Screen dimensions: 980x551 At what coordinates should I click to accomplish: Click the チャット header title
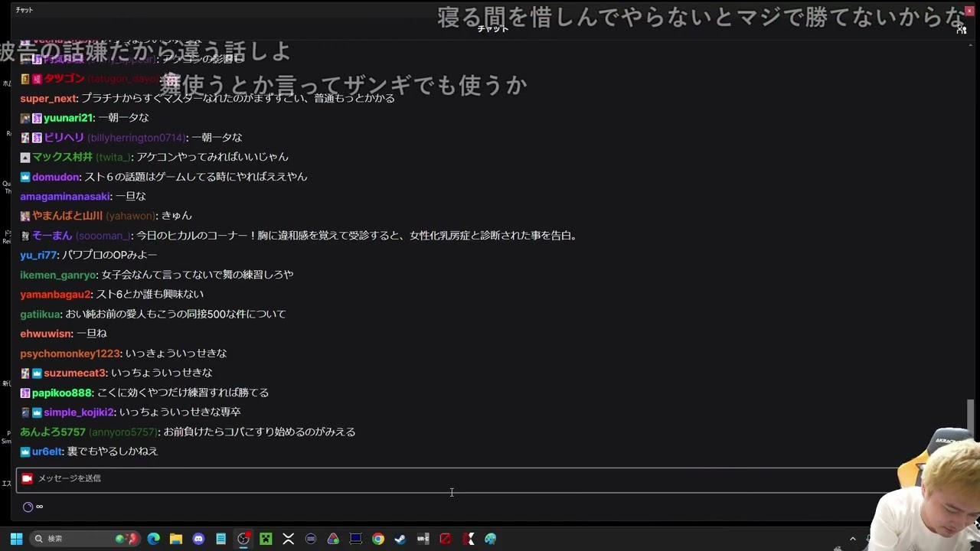click(492, 29)
